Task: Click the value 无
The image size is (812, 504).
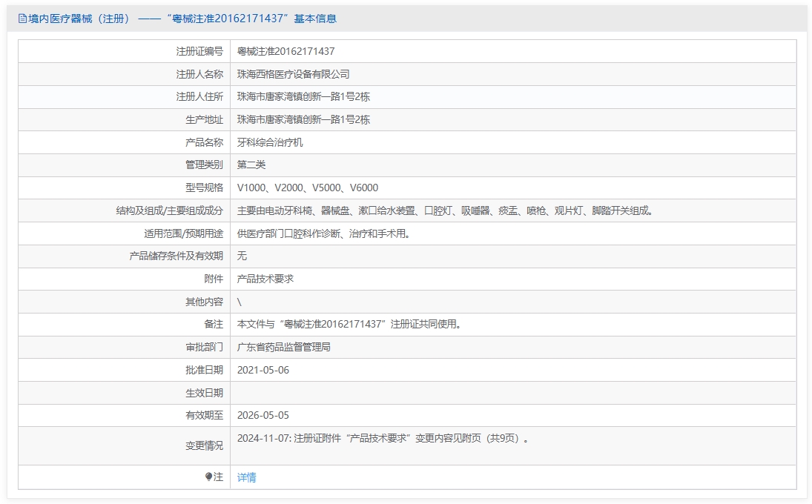Action: tap(242, 256)
